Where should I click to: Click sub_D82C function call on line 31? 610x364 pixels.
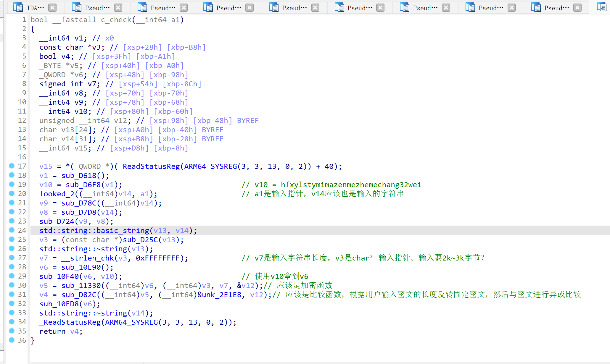(x=79, y=295)
